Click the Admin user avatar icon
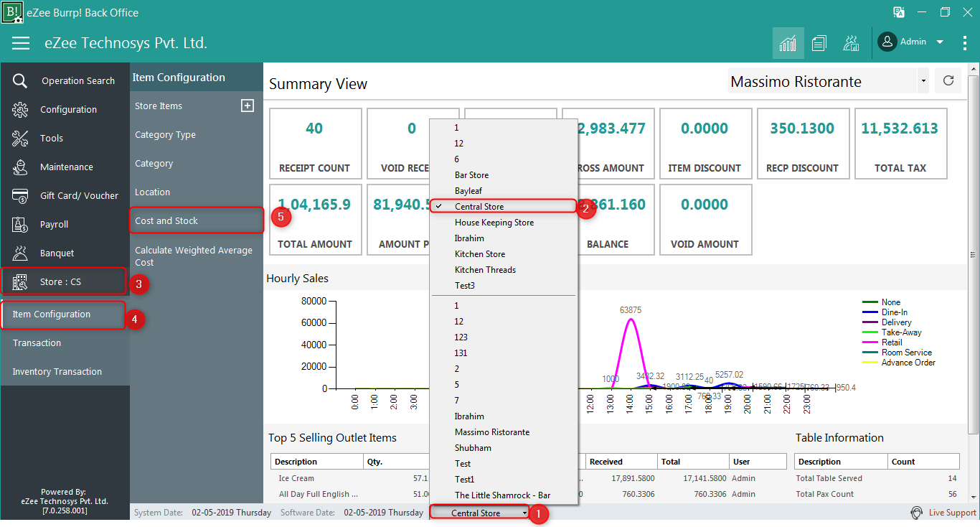The height and width of the screenshot is (527, 980). 887,42
